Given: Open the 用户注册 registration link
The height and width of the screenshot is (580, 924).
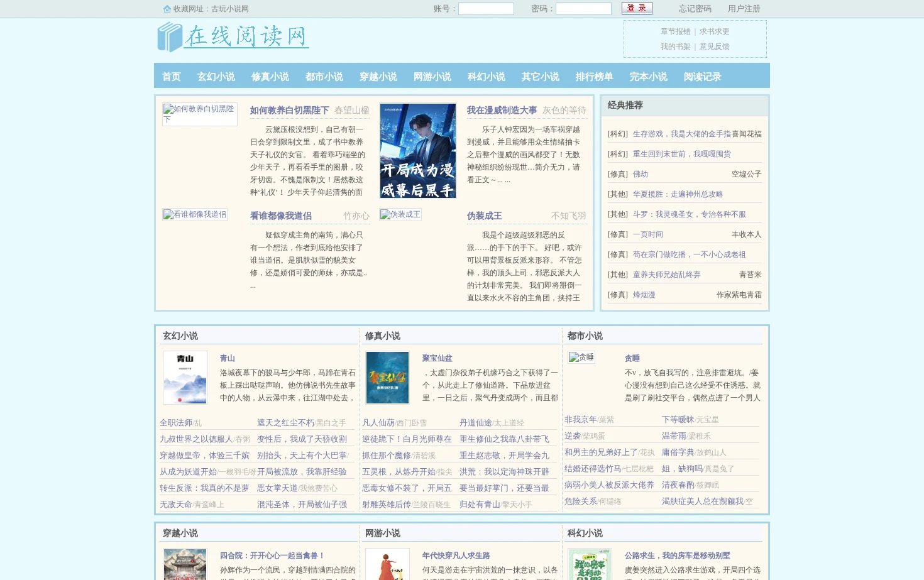Looking at the screenshot, I should click(744, 9).
